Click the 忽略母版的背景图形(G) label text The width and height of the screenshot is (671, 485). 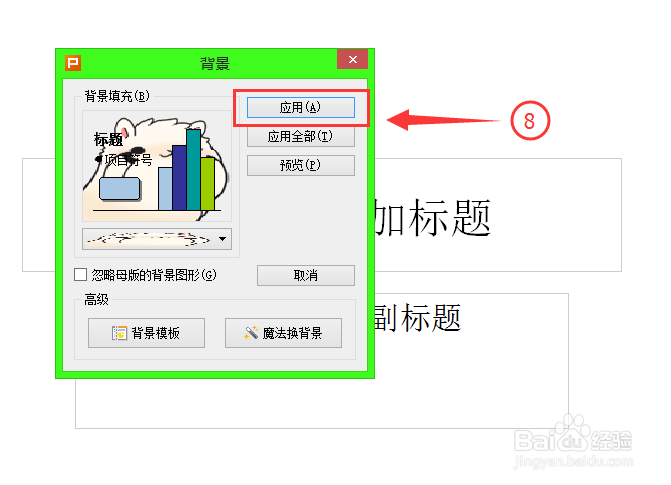click(154, 275)
